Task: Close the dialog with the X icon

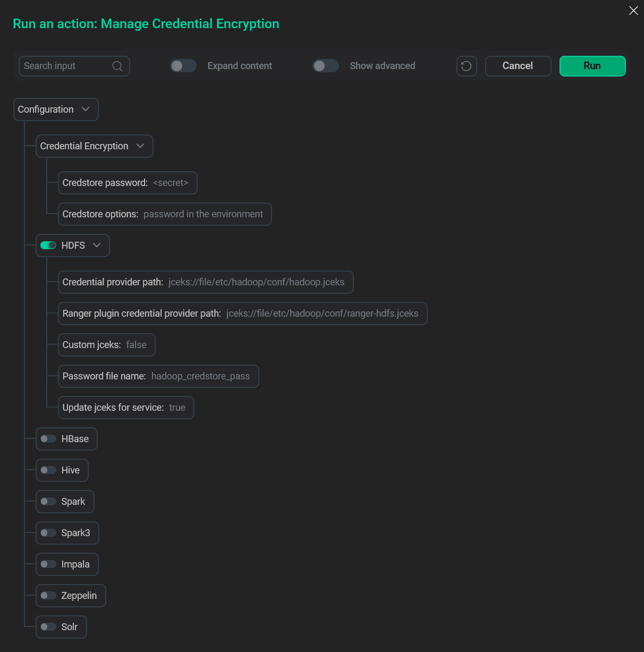Action: pos(633,11)
